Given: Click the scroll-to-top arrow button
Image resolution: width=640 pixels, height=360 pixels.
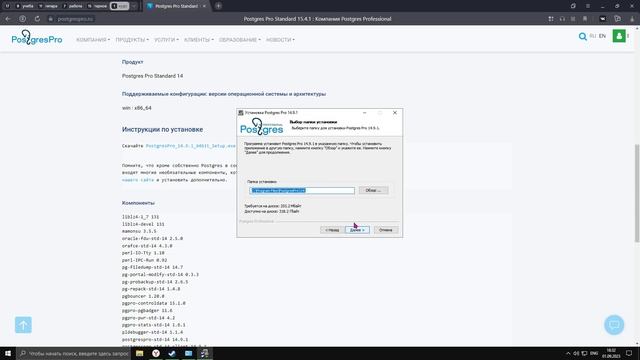Looking at the screenshot, I should [x=23, y=325].
